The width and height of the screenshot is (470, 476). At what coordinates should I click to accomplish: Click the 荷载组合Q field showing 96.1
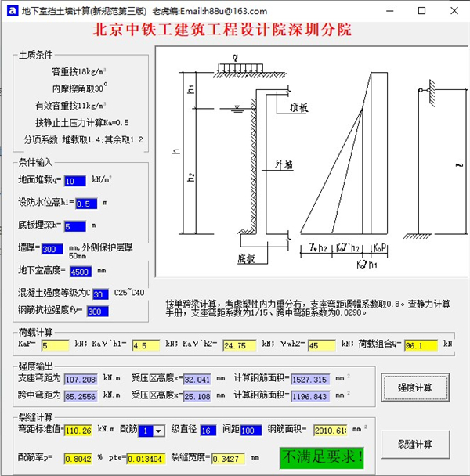point(421,345)
